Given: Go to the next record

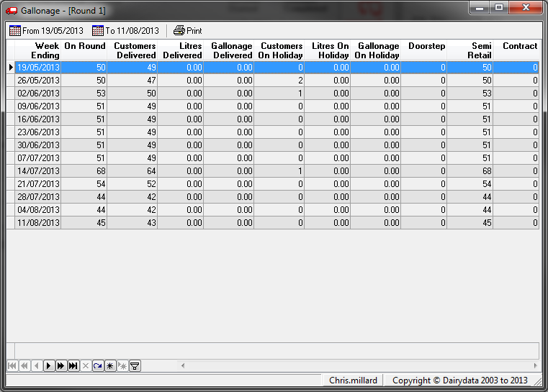Looking at the screenshot, I should click(x=48, y=366).
